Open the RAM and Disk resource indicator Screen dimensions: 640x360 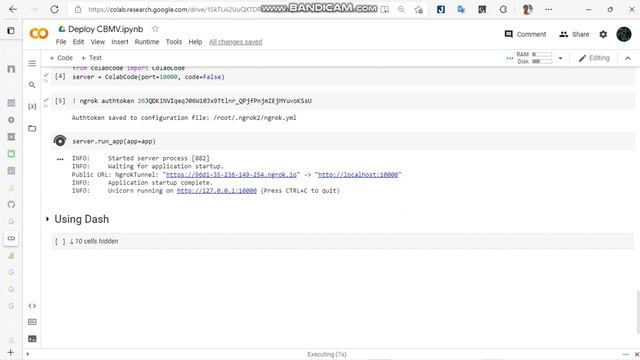coord(535,58)
